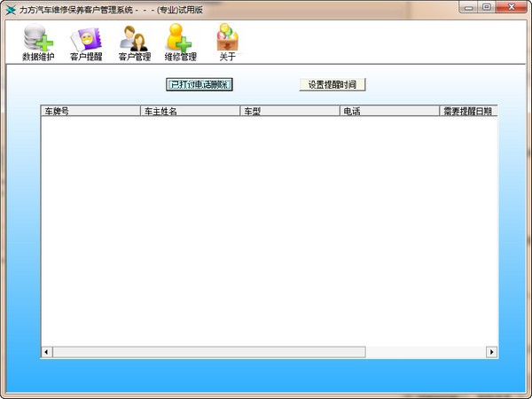Click the right scroll arrow
Viewport: 532px width, 399px height.
point(491,352)
